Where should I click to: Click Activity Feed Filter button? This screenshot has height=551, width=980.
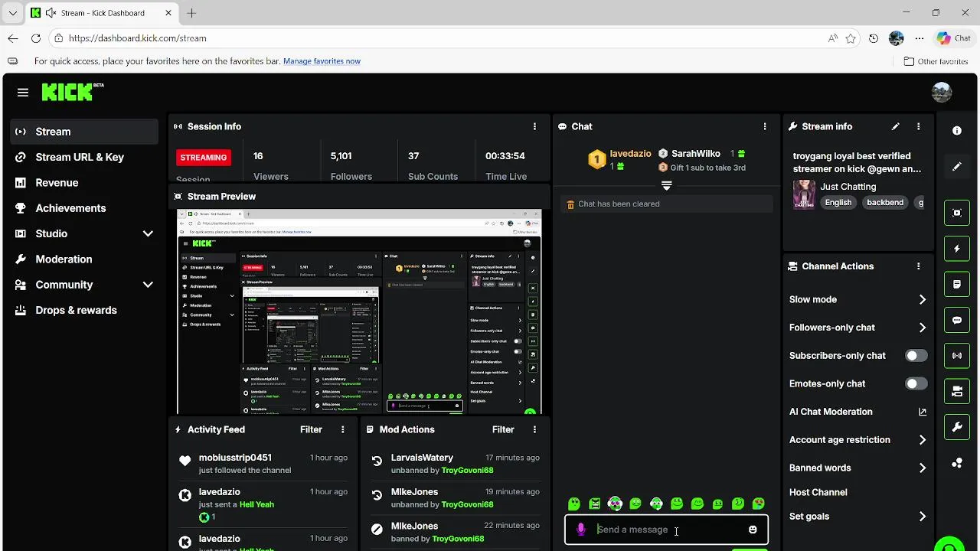[311, 429]
